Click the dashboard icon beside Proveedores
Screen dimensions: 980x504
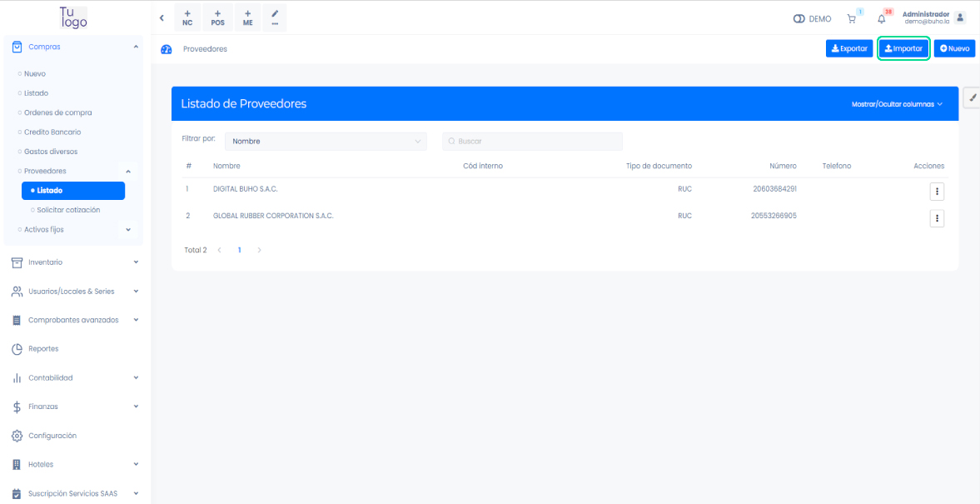166,49
